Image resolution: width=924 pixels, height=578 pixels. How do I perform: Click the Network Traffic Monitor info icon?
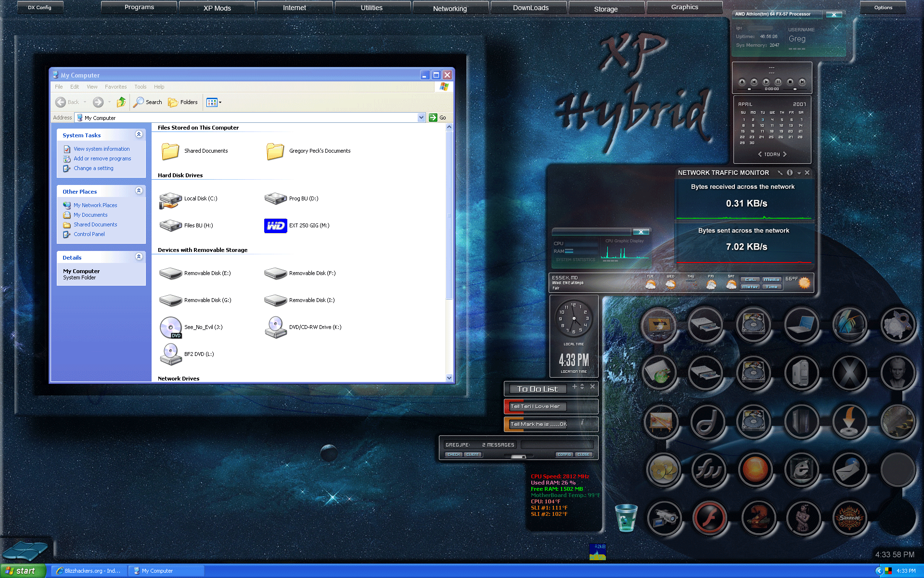click(790, 172)
